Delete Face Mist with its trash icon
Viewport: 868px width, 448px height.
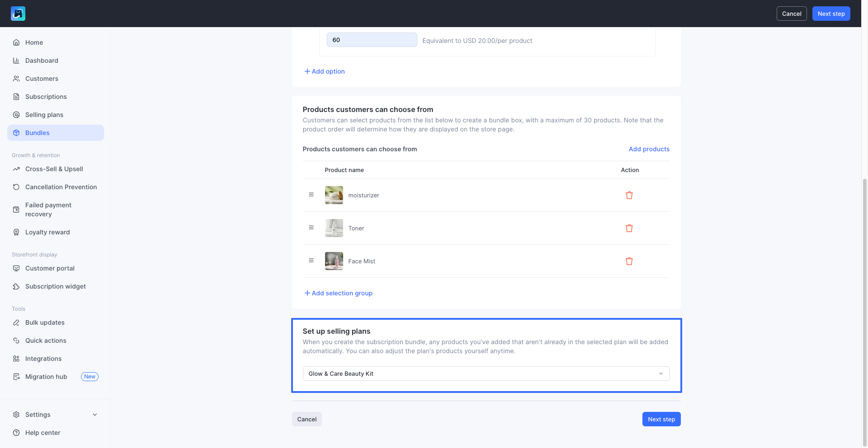(x=629, y=261)
